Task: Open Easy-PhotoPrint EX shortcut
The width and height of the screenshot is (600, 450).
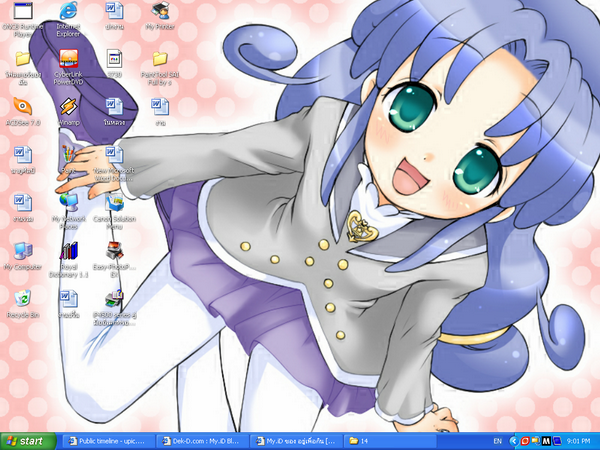Action: click(114, 251)
